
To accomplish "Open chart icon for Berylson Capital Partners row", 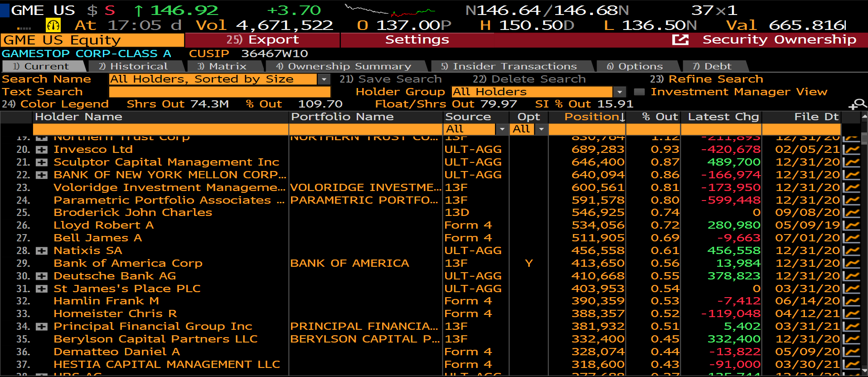I will 851,339.
